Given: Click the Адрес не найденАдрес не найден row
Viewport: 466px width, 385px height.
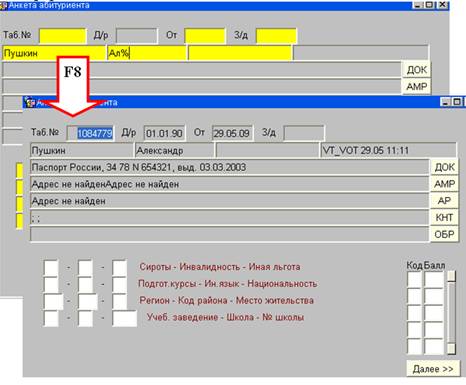Looking at the screenshot, I should tap(229, 184).
